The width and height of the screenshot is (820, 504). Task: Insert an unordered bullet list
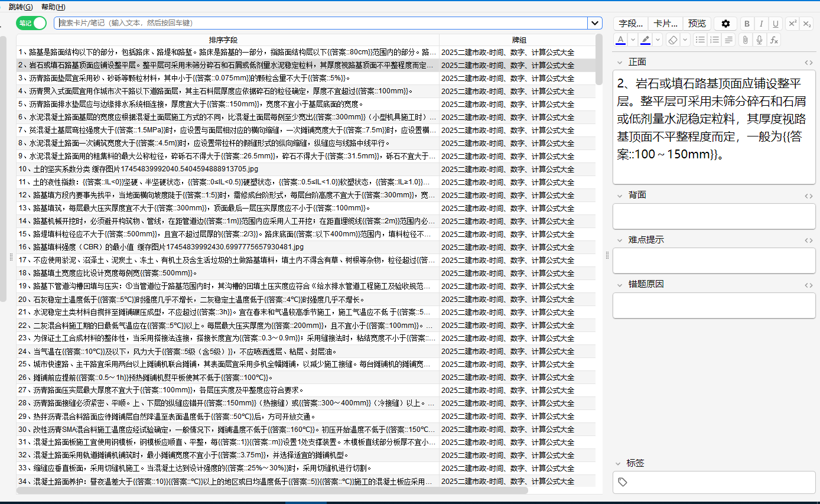700,40
